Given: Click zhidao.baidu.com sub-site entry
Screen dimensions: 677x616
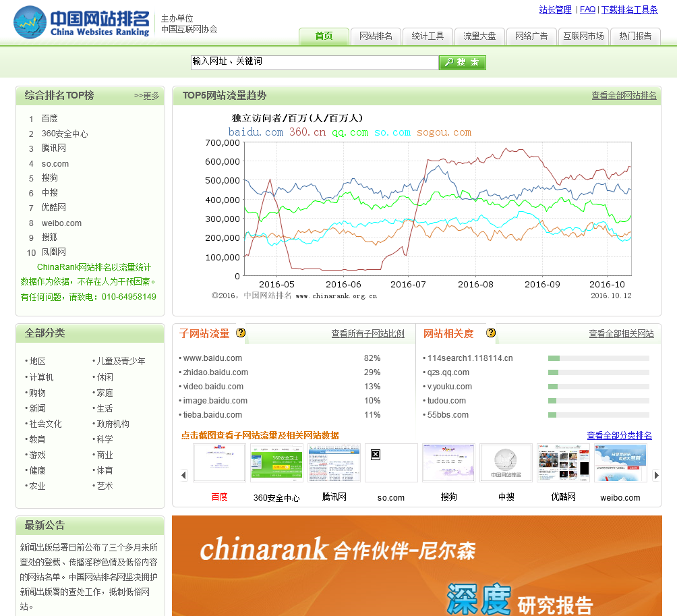Looking at the screenshot, I should 216,372.
